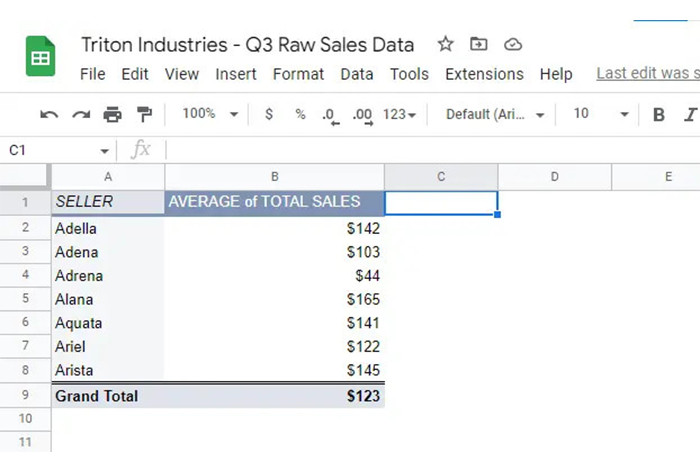Print the spreadsheet using printer icon
This screenshot has width=700, height=472.
click(112, 114)
